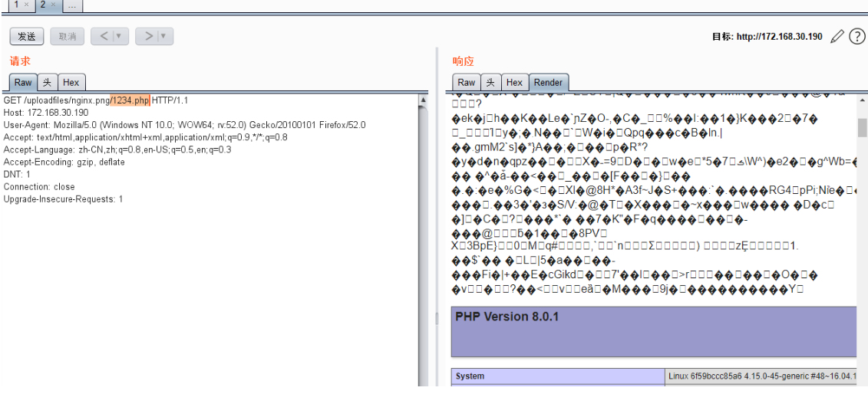Select Repeater tab 2

(x=44, y=5)
